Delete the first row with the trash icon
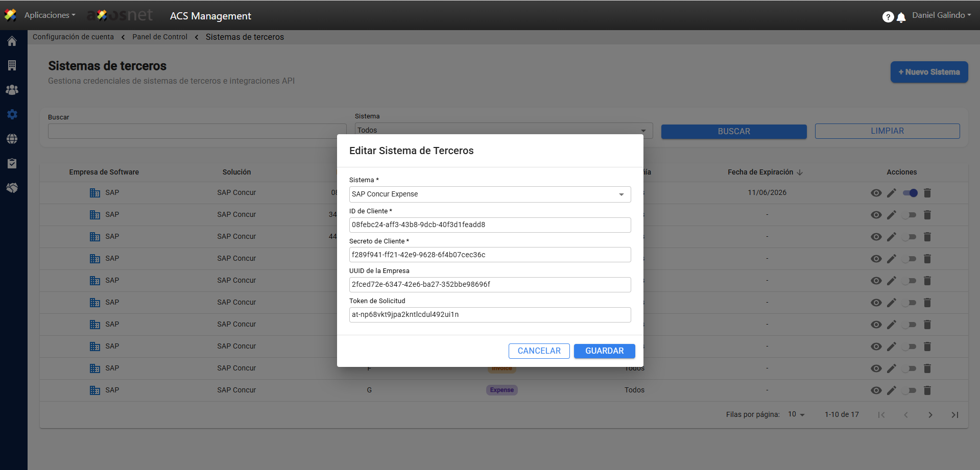The width and height of the screenshot is (980, 470). point(927,193)
